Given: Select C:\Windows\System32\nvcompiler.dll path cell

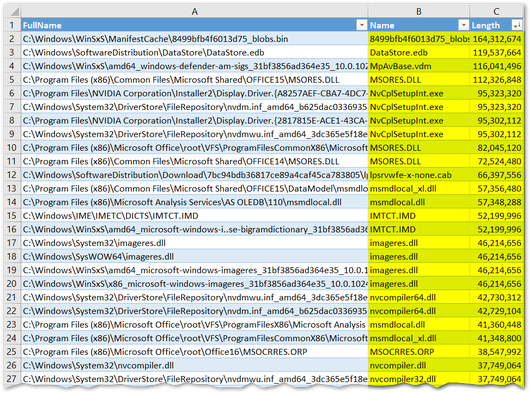Looking at the screenshot, I should 194,365.
